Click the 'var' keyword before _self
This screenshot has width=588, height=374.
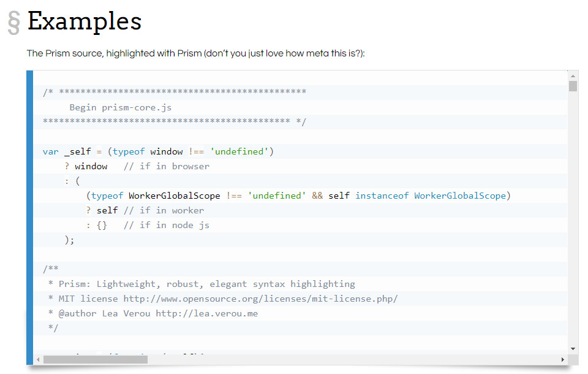pos(50,151)
